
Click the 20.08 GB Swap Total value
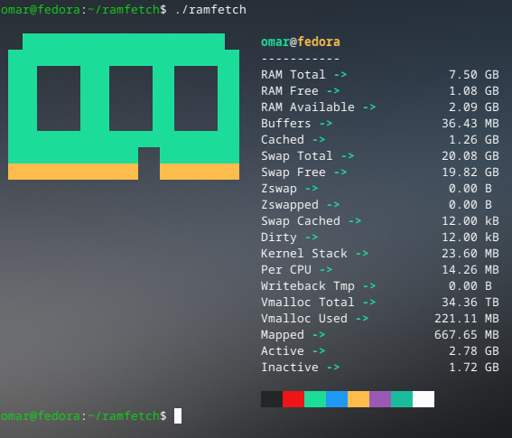coord(470,156)
